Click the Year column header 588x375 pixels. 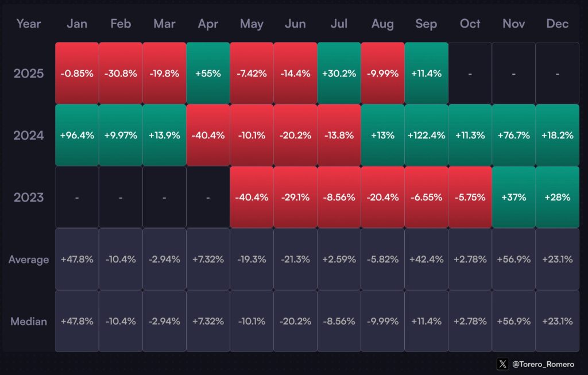pos(28,24)
